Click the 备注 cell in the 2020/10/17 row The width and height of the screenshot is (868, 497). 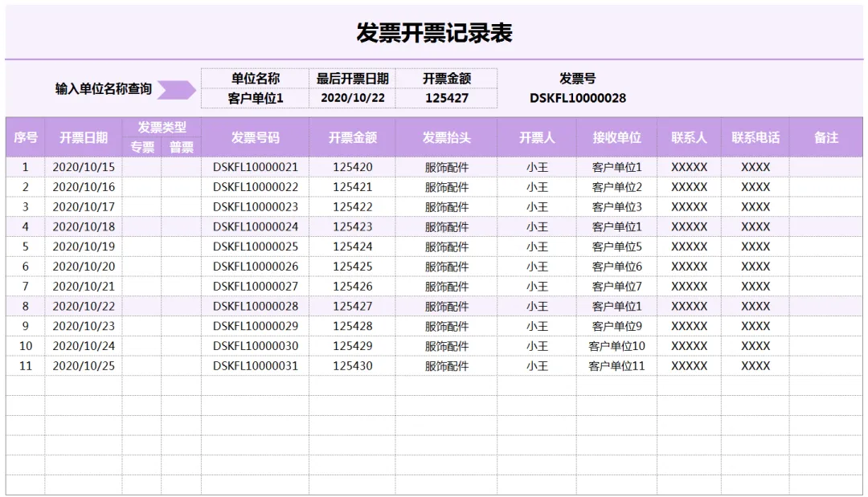826,207
